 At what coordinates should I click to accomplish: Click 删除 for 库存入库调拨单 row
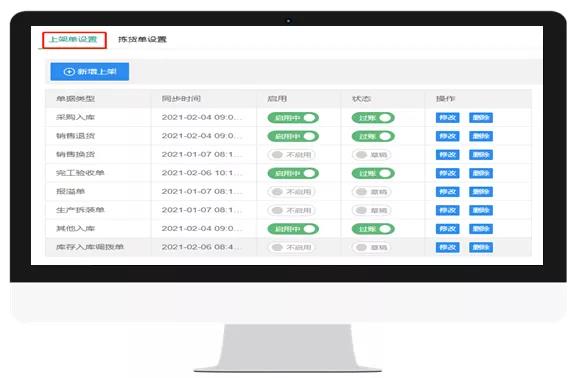481,247
